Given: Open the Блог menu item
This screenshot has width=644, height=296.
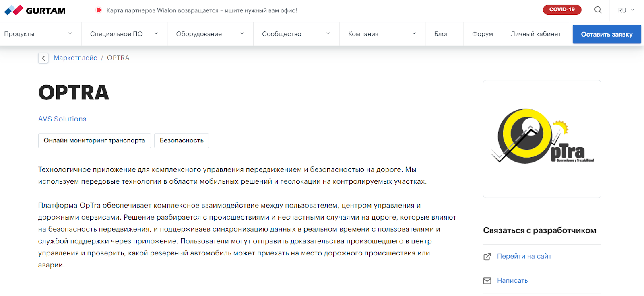Looking at the screenshot, I should coord(441,34).
